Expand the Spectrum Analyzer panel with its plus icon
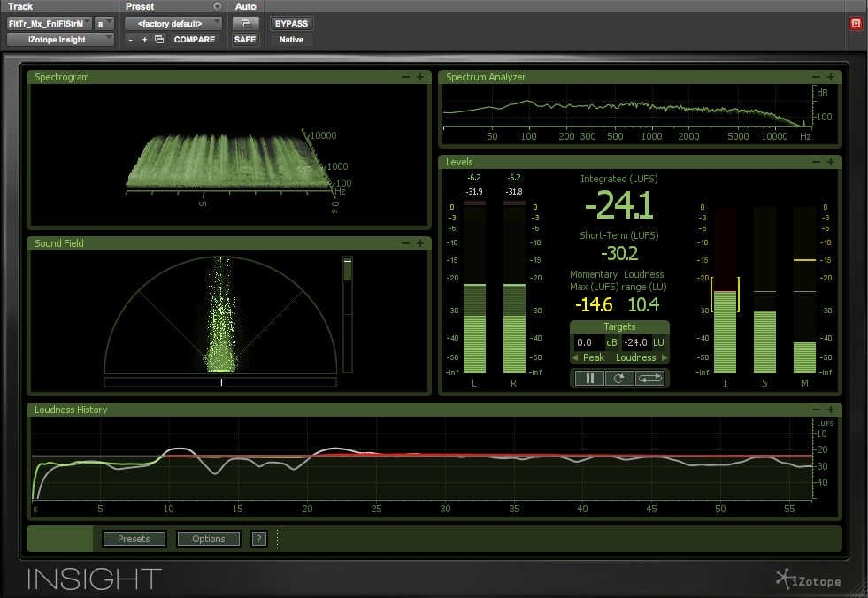This screenshot has width=868, height=598. [x=830, y=77]
